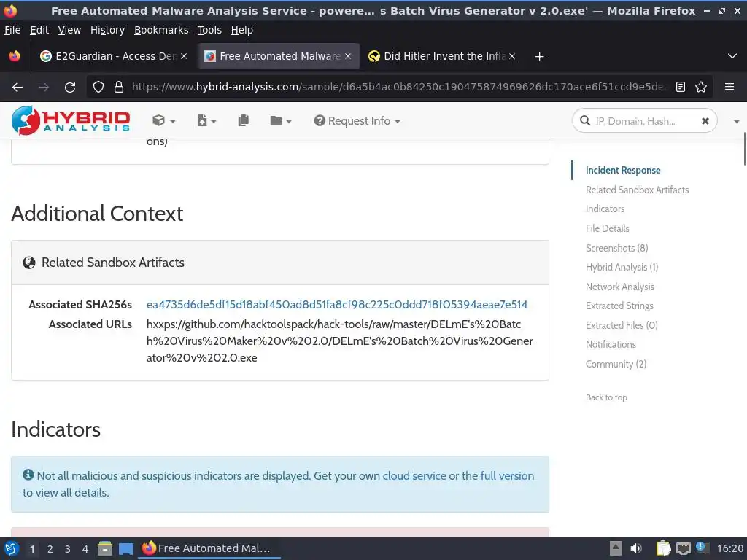747x560 pixels.
Task: Open the Tools menu
Action: [x=209, y=30]
